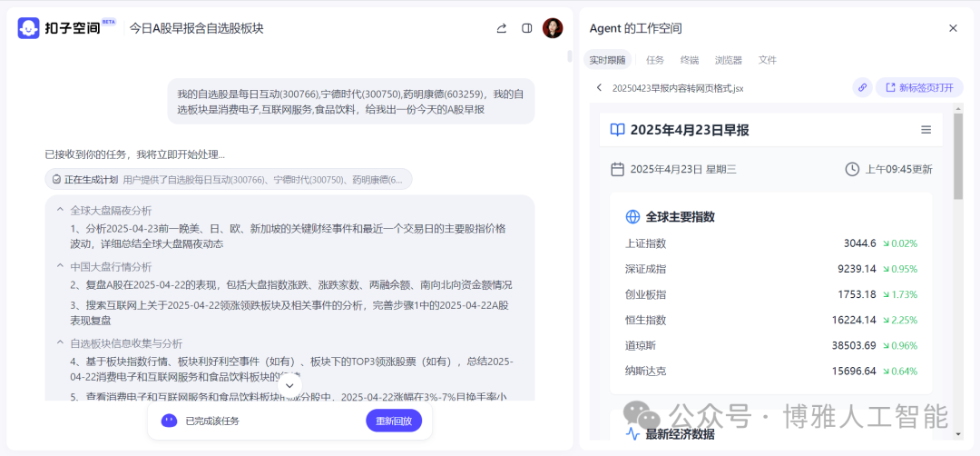Switch to the 终端 tab

[x=690, y=61]
